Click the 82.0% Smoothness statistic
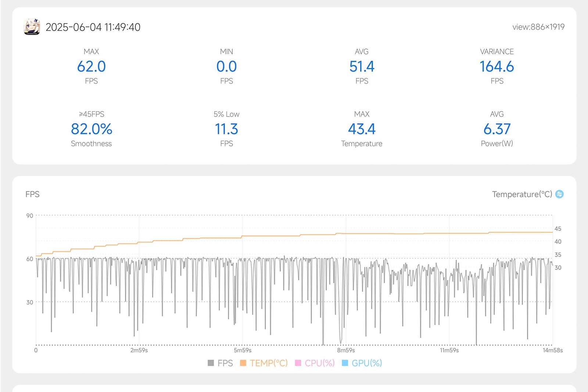This screenshot has width=588, height=392. tap(91, 129)
